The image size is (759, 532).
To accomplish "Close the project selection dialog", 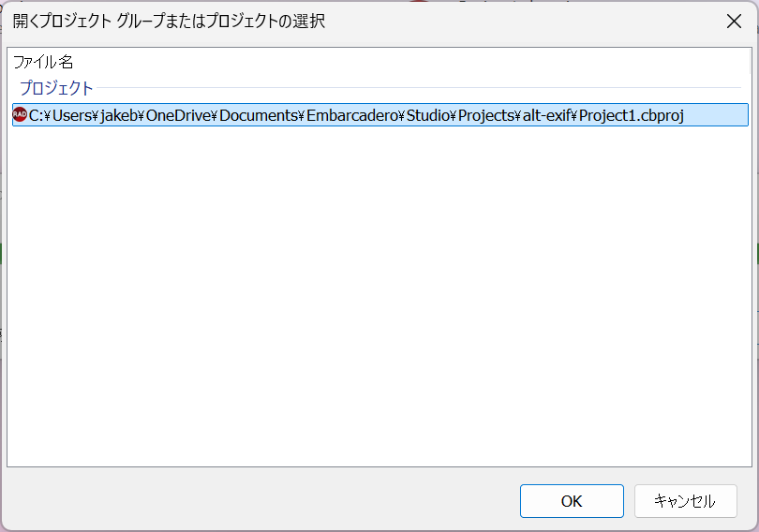I will click(x=734, y=22).
